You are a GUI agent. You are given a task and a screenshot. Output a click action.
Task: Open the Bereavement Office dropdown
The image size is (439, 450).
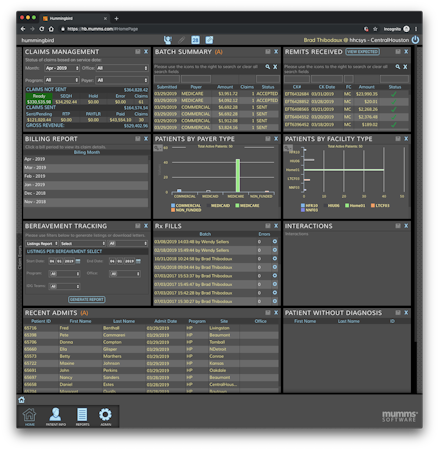[x=125, y=274]
